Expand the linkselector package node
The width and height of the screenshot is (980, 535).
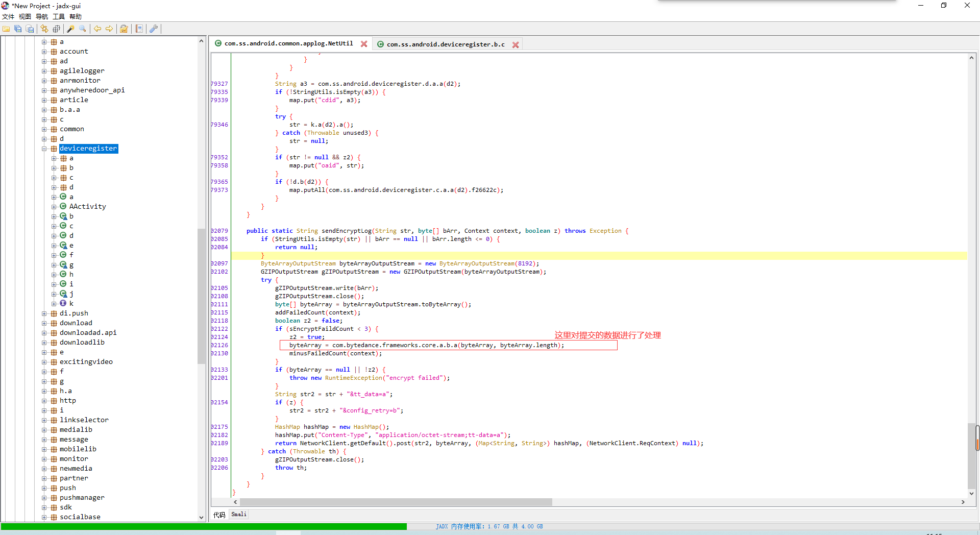pos(44,420)
